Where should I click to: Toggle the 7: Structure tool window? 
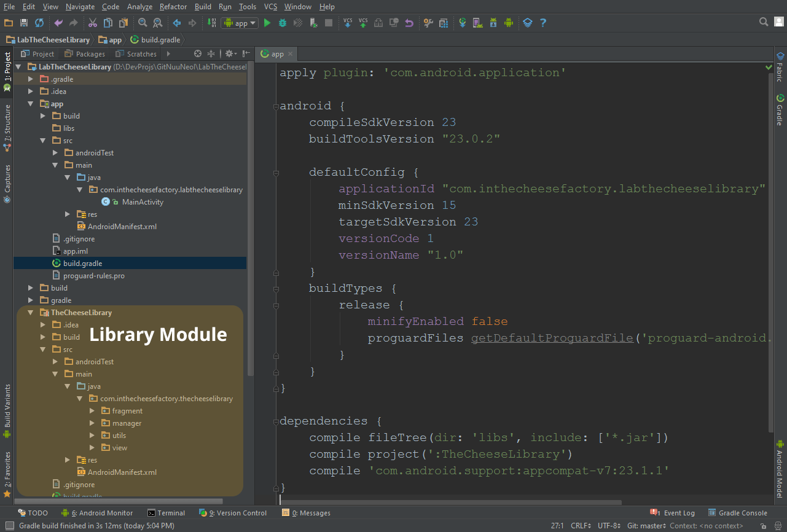pyautogui.click(x=7, y=128)
